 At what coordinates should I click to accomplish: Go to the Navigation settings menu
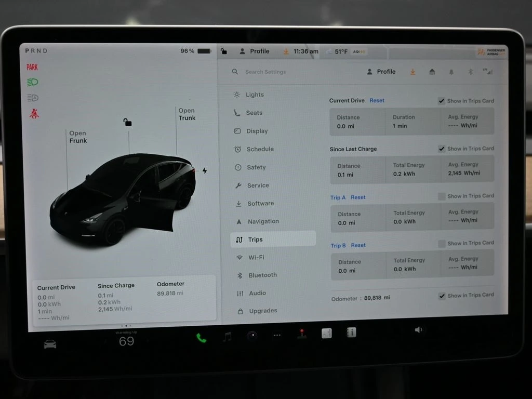tap(263, 221)
